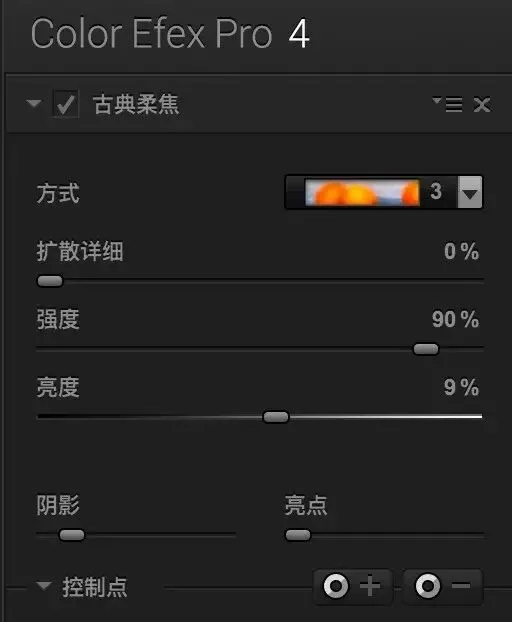Remove the 古典柔焦 filter with X icon
Viewport: 512px width, 622px height.
coord(482,105)
